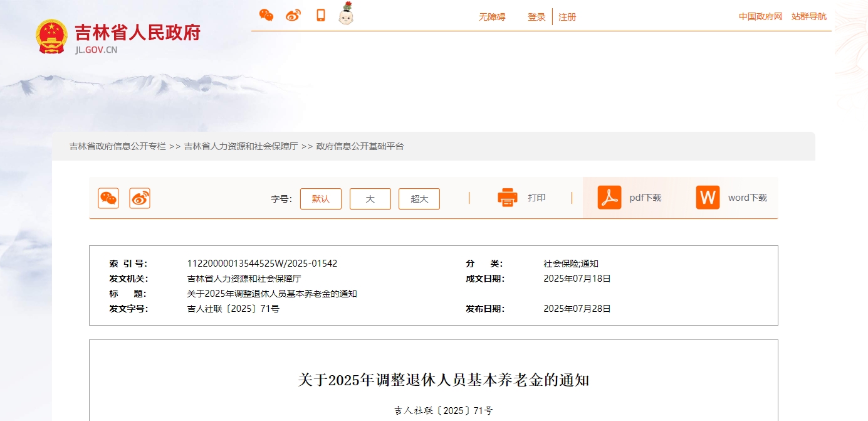The width and height of the screenshot is (868, 421).
Task: Open the mobile version via phone icon
Action: [x=320, y=15]
